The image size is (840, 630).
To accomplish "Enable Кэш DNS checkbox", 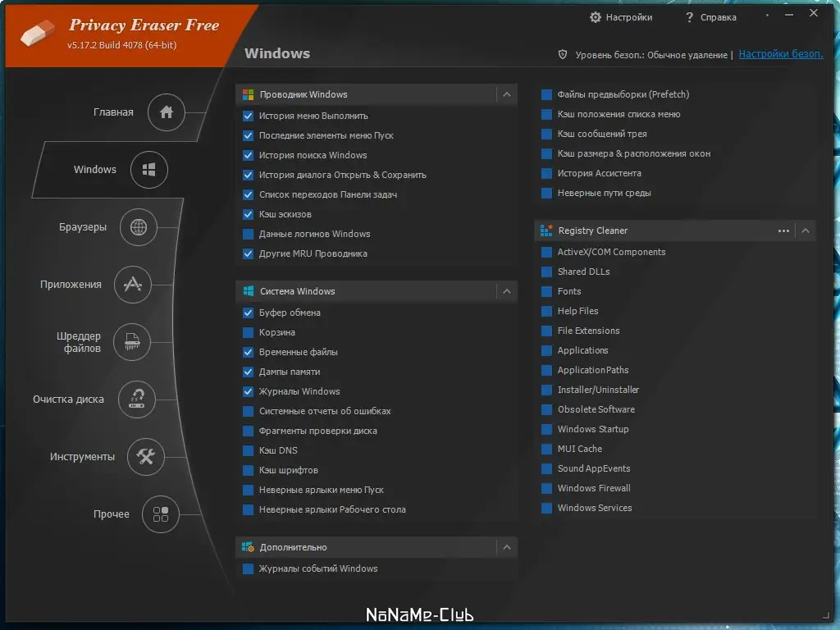I will pos(248,450).
